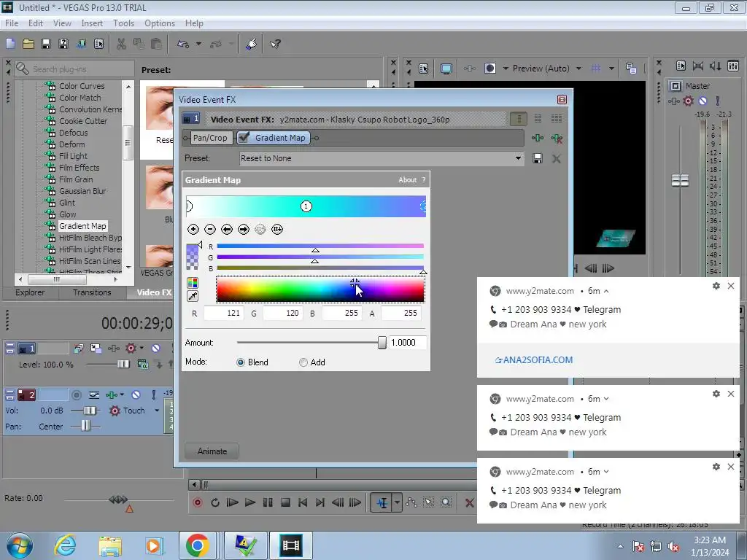Click the color palette picker icon
Screen dimensions: 747x560
pos(193,284)
